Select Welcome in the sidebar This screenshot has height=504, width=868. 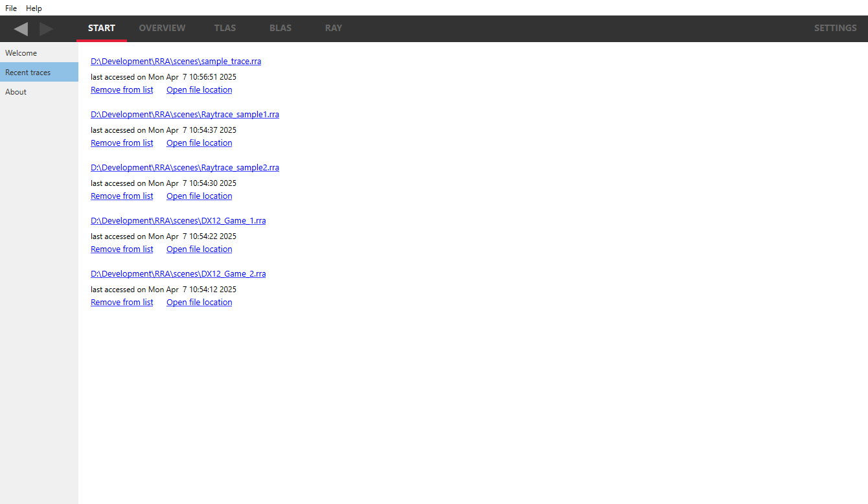tap(21, 53)
